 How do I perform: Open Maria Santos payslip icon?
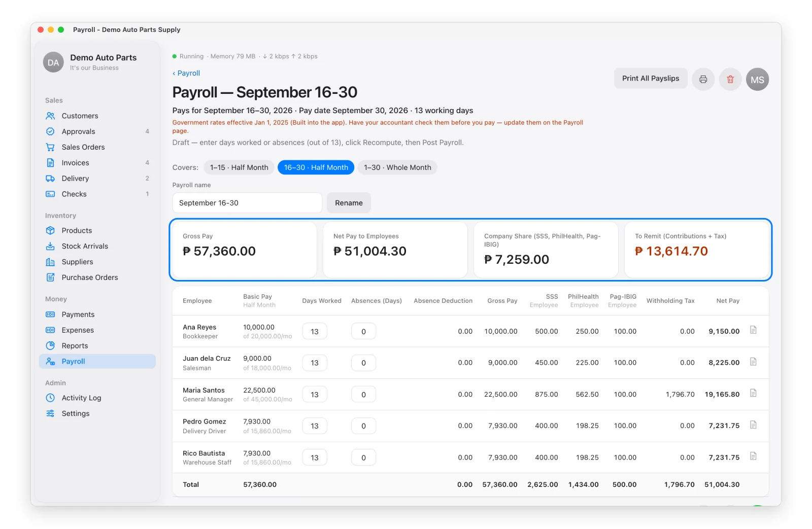click(753, 393)
